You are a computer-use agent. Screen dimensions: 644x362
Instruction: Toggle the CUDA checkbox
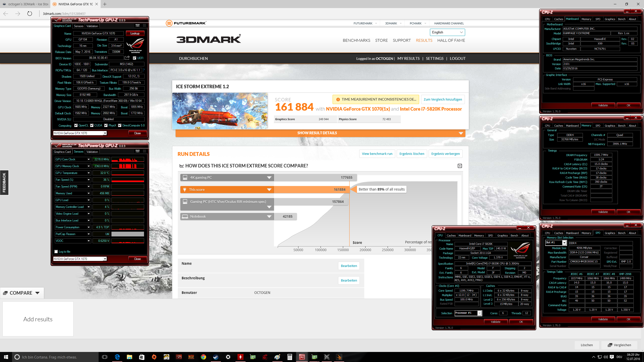[x=92, y=125]
